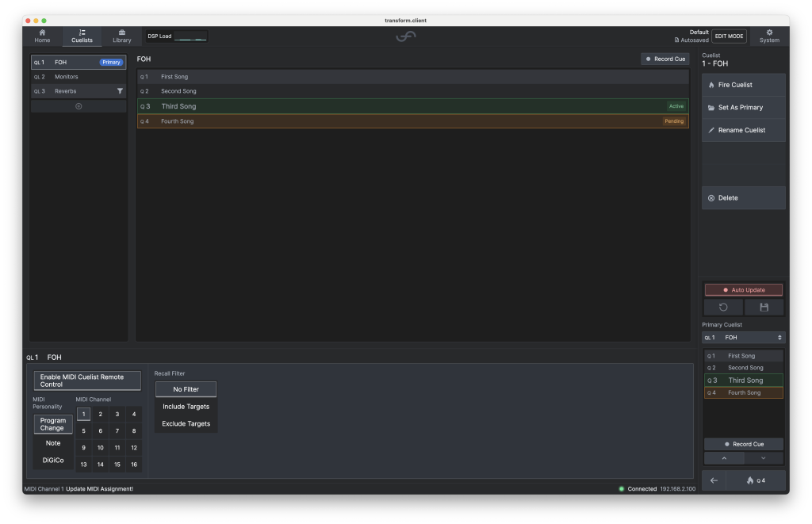Screen dimensions: 812x524
Task: Click the down chevron to move cue down
Action: coord(763,458)
